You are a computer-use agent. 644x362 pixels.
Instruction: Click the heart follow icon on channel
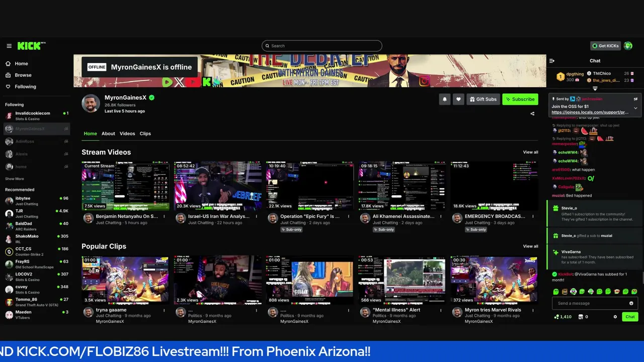pos(458,100)
